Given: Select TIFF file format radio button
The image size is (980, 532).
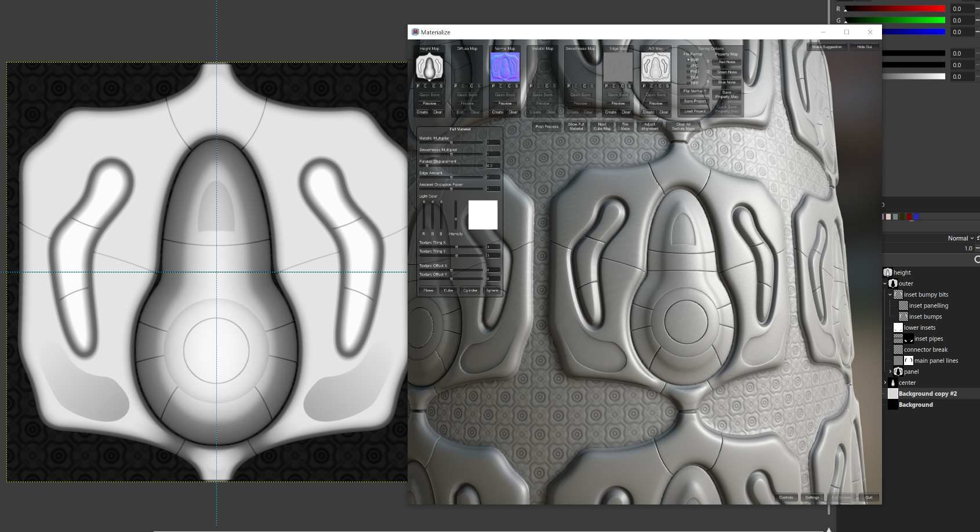Looking at the screenshot, I should point(688,83).
